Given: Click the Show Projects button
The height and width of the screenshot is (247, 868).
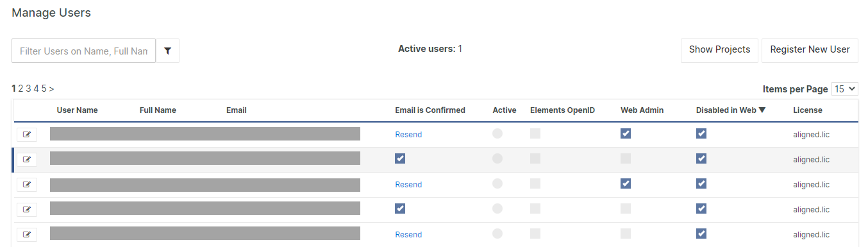Looking at the screenshot, I should pos(719,50).
